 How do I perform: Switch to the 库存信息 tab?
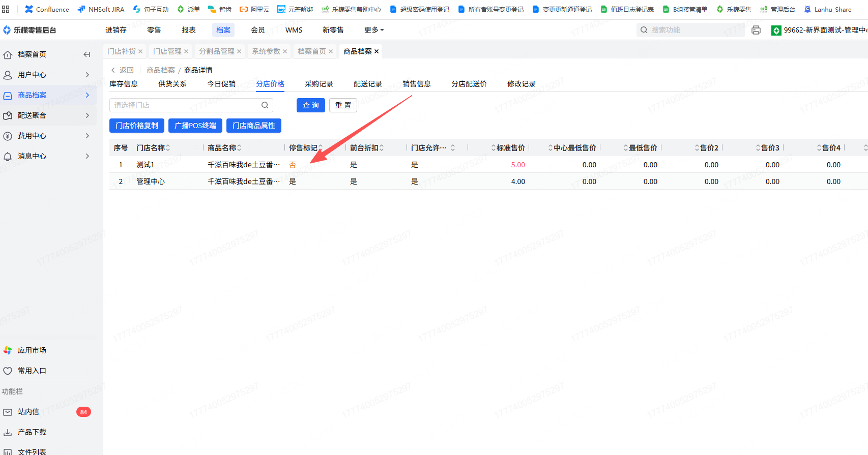pyautogui.click(x=124, y=84)
